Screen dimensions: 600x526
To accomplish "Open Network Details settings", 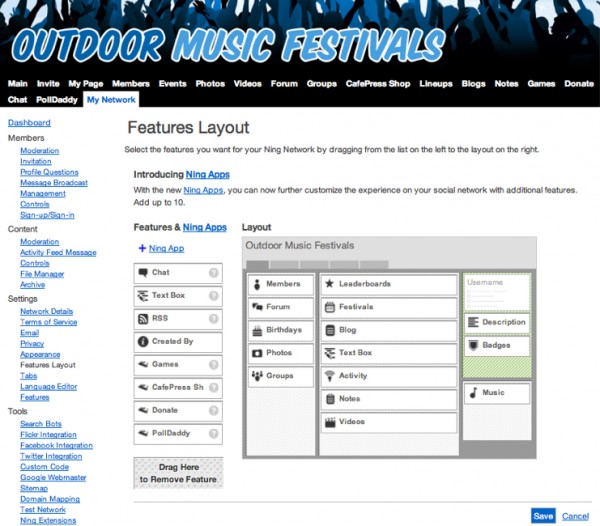I will 47,311.
